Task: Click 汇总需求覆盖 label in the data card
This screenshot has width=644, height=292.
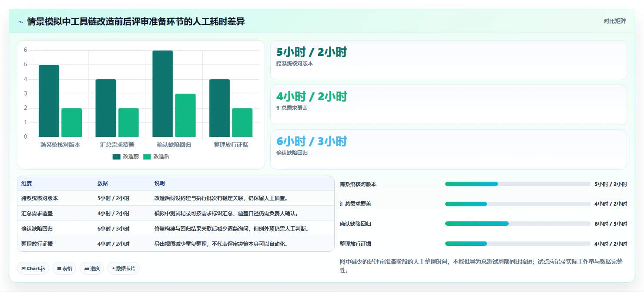Action: tap(292, 108)
